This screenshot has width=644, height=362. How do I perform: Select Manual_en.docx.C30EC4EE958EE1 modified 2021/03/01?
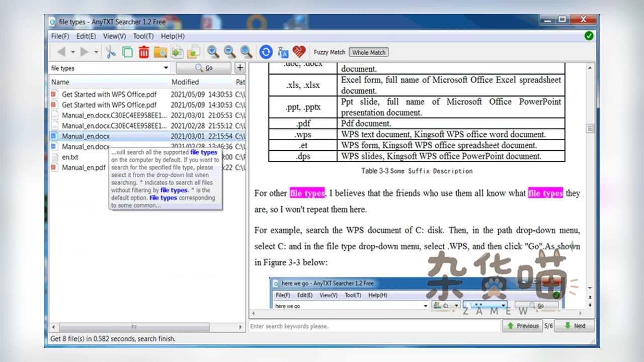point(147,115)
